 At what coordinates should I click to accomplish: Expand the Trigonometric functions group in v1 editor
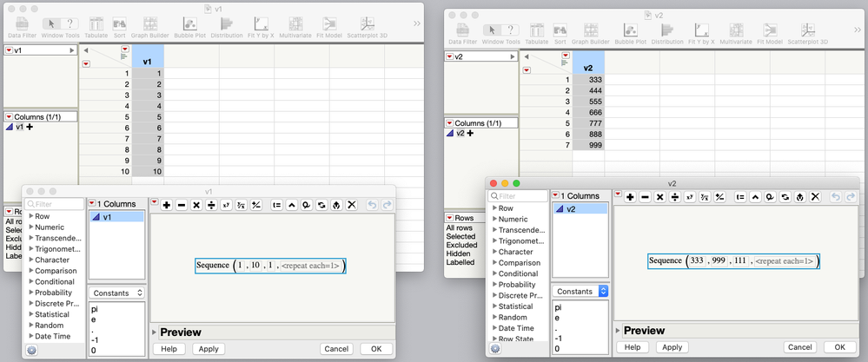54,248
